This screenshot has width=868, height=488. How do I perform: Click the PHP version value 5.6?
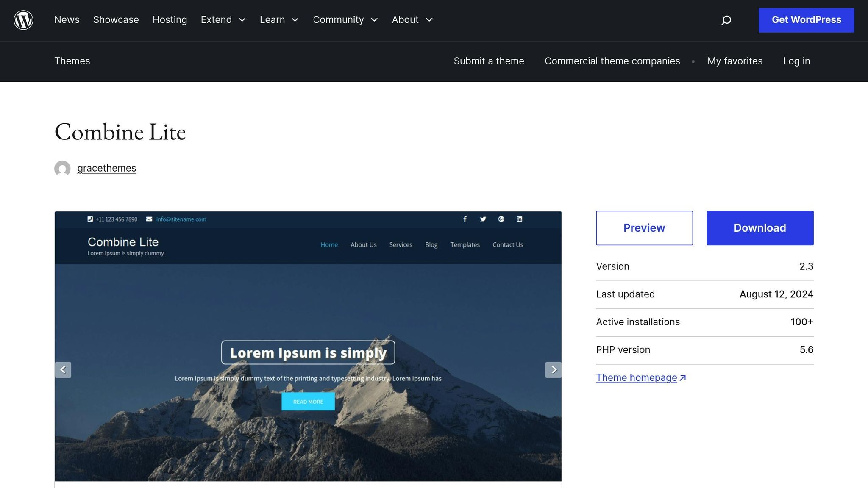click(806, 350)
